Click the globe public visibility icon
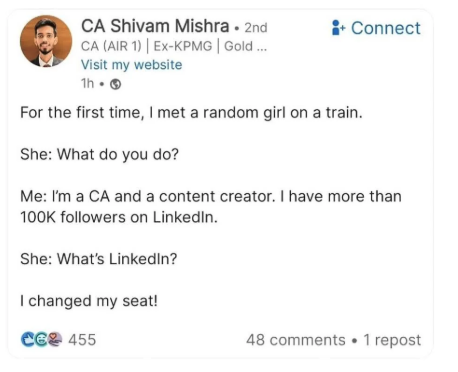This screenshot has height=372, width=458. (x=115, y=84)
